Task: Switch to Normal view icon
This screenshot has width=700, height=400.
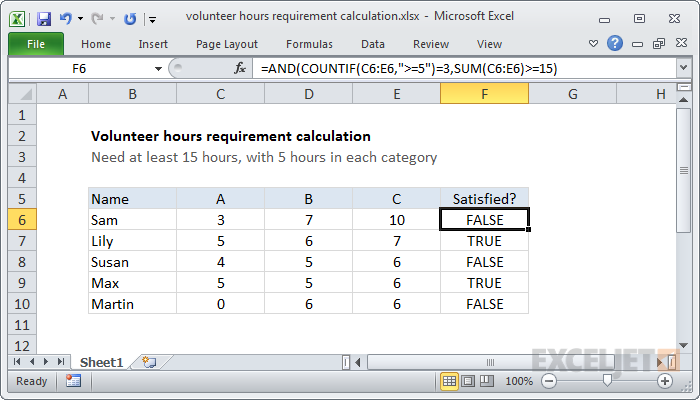Action: point(449,381)
